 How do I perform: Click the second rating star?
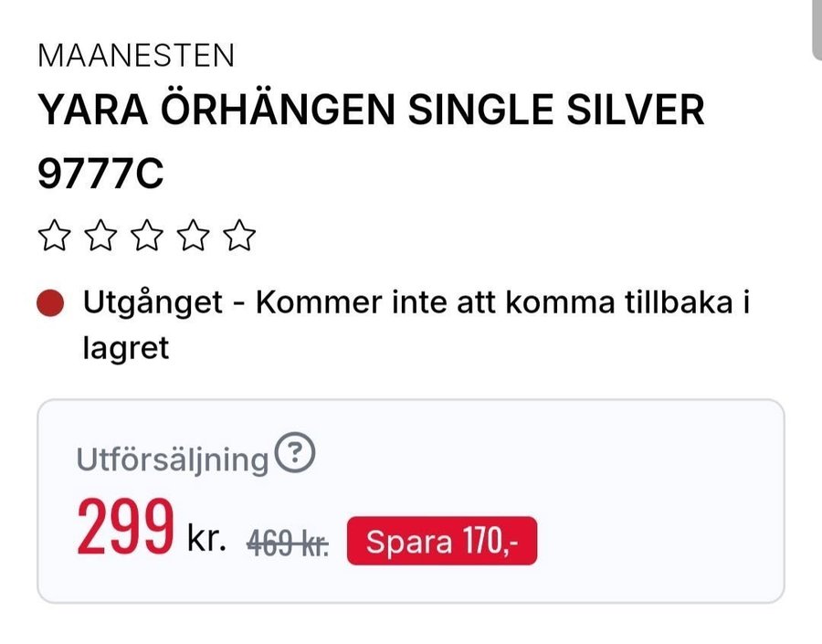tap(100, 236)
